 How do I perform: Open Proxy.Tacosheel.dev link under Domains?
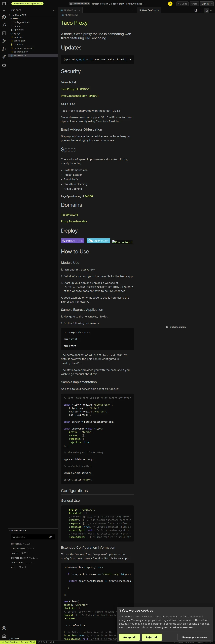click(74, 222)
